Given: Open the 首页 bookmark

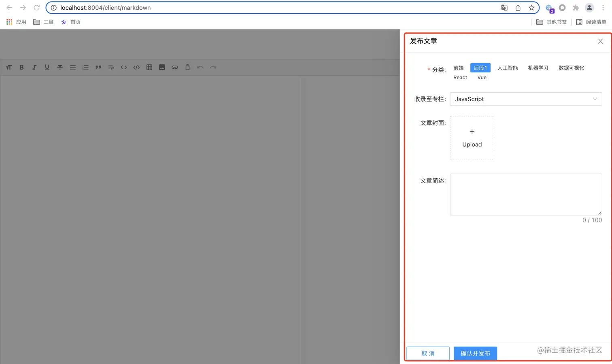Looking at the screenshot, I should pos(71,22).
